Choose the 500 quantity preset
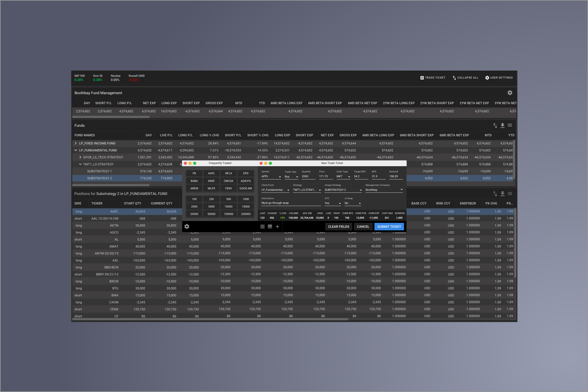Viewport: 588px width, 392px height. (229, 199)
